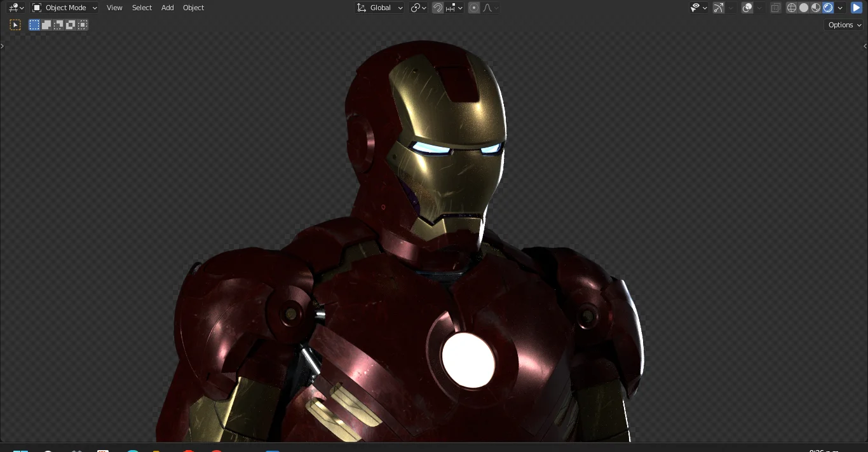The image size is (868, 452).
Task: Switch to Wireframe viewport shading
Action: (x=791, y=8)
